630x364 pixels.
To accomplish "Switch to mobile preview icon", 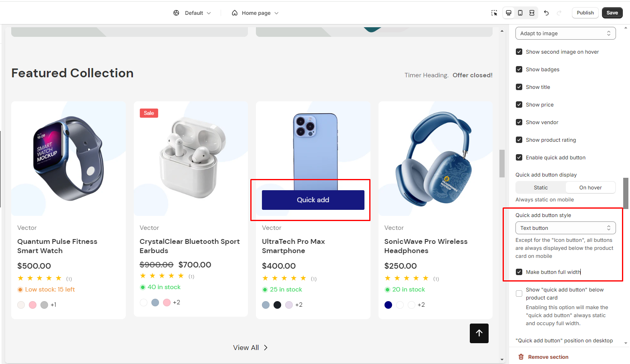I will click(520, 13).
